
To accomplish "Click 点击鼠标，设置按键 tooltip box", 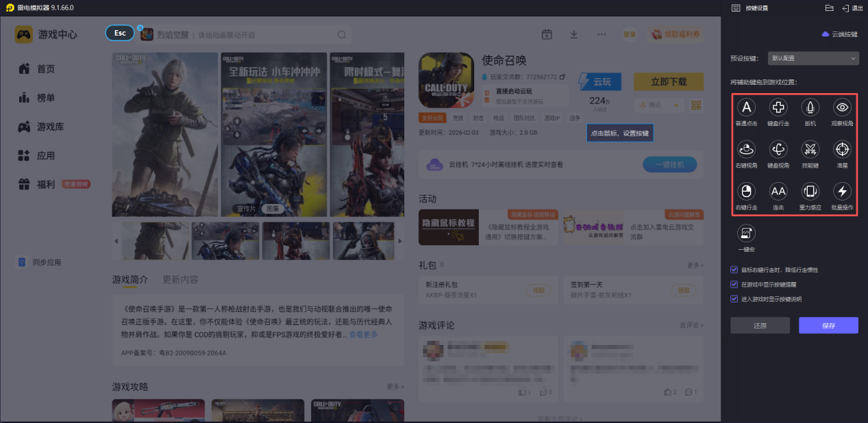I will 619,133.
